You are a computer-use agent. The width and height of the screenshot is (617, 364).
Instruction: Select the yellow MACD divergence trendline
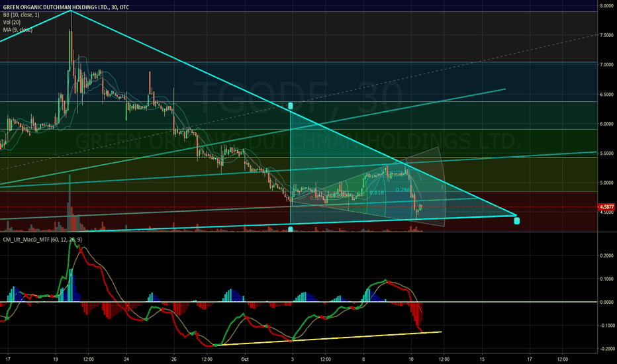[329, 338]
